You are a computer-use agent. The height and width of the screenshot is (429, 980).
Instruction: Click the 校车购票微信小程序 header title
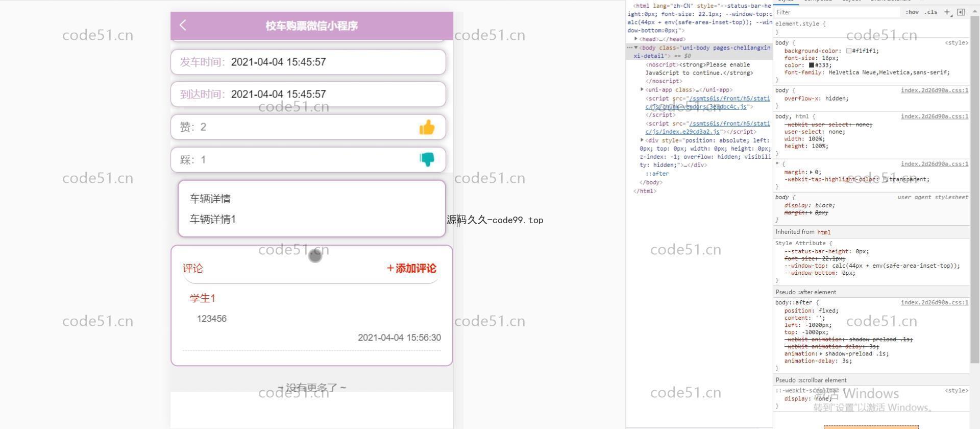(x=312, y=26)
